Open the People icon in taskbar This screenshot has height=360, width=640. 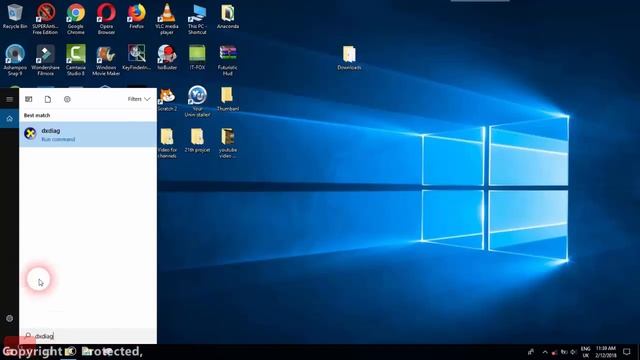pos(531,352)
